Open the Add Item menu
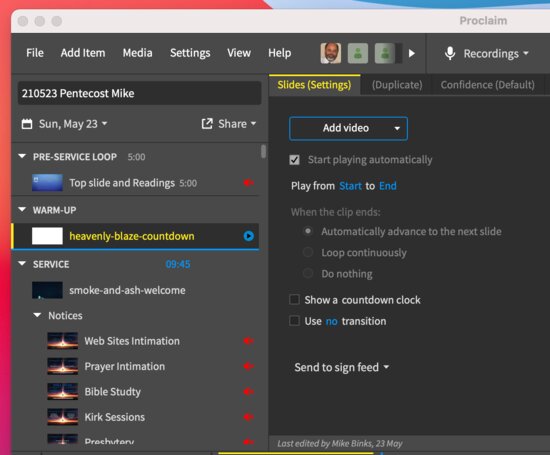Image resolution: width=550 pixels, height=455 pixels. coord(83,53)
